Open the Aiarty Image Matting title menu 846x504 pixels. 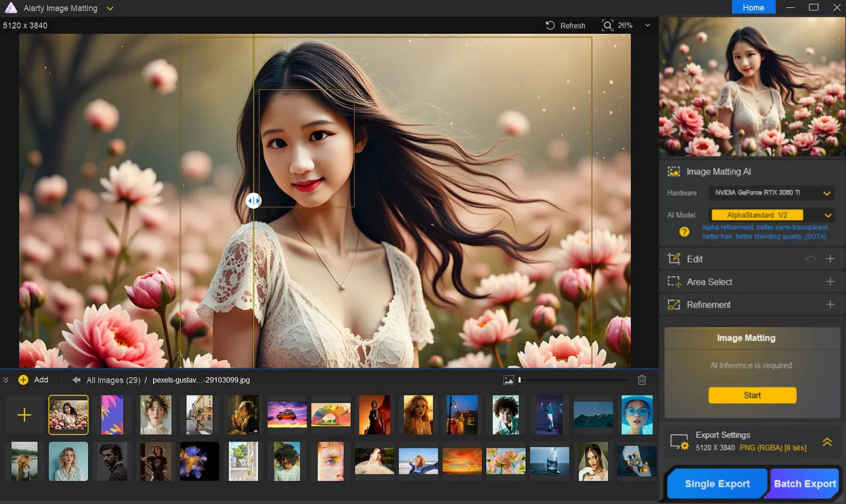[109, 8]
